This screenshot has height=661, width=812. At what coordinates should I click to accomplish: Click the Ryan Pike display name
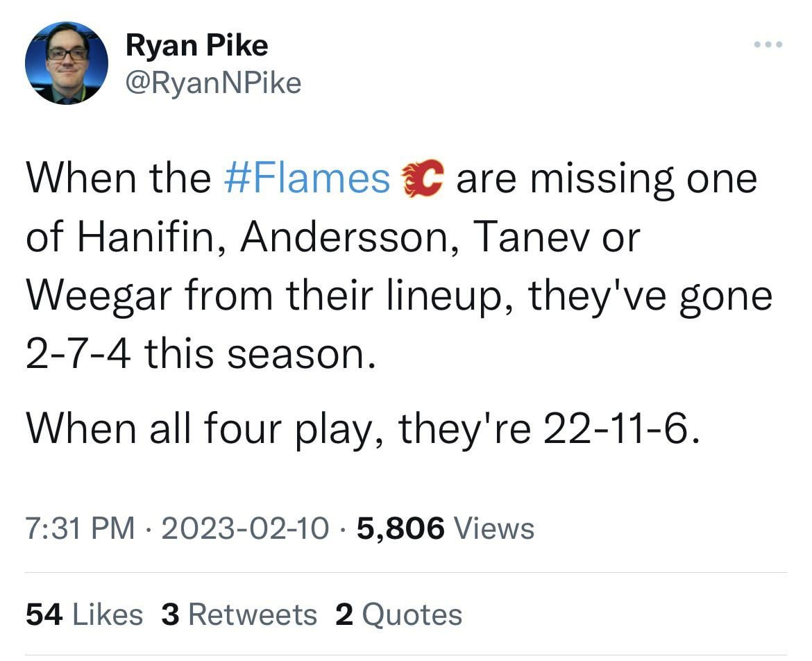(196, 47)
